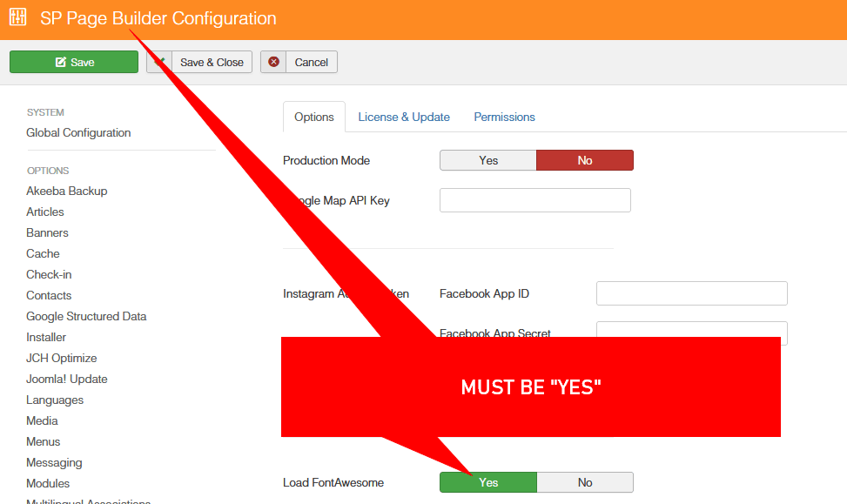Click Save & Close button
This screenshot has width=847, height=504.
199,62
